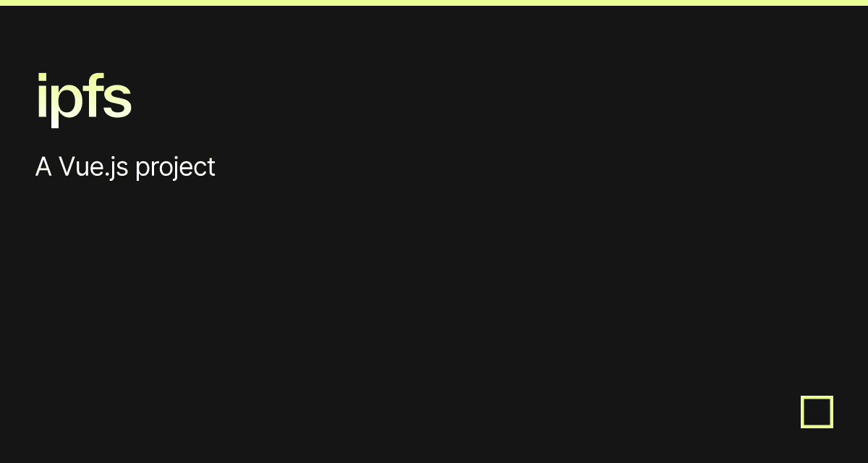868x463 pixels.
Task: Click the square outline logo icon
Action: pyautogui.click(x=817, y=412)
